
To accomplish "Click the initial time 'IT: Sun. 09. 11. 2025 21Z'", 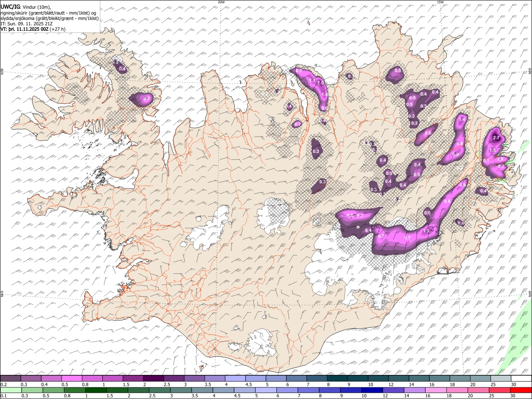I will 27,24.
